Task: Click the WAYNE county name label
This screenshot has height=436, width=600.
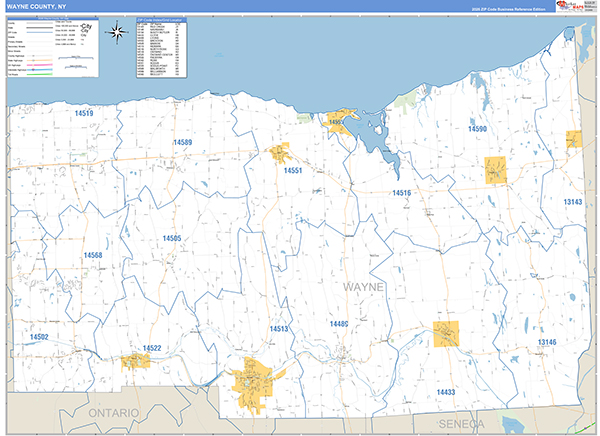Action: pos(364,286)
